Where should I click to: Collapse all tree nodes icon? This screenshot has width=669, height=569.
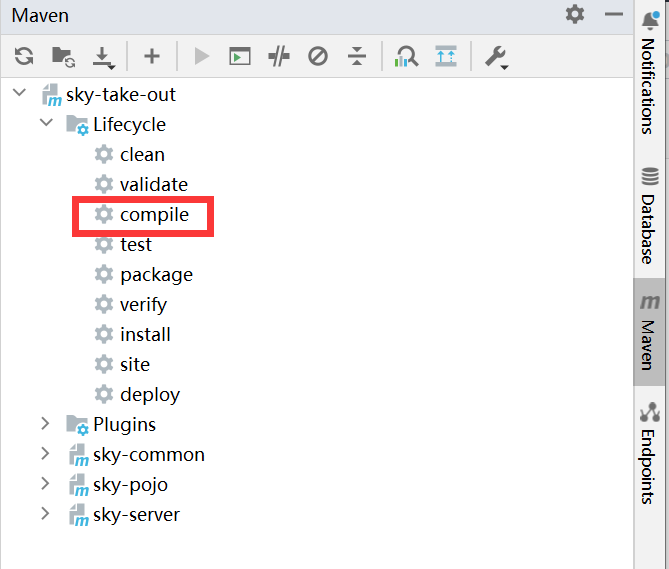[x=357, y=56]
